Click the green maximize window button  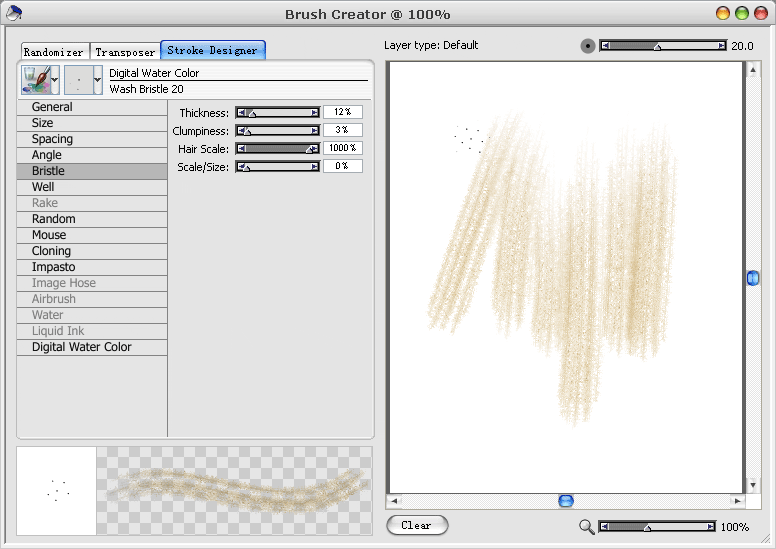(741, 13)
